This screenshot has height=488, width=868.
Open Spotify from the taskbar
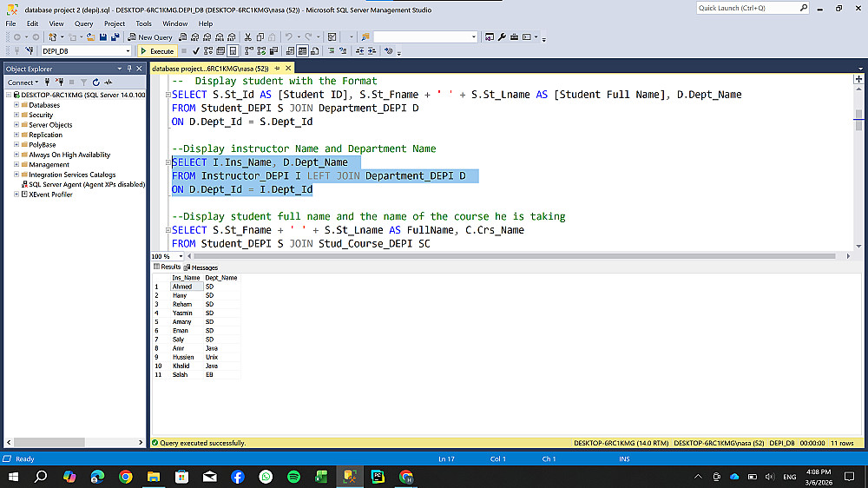pos(293,477)
